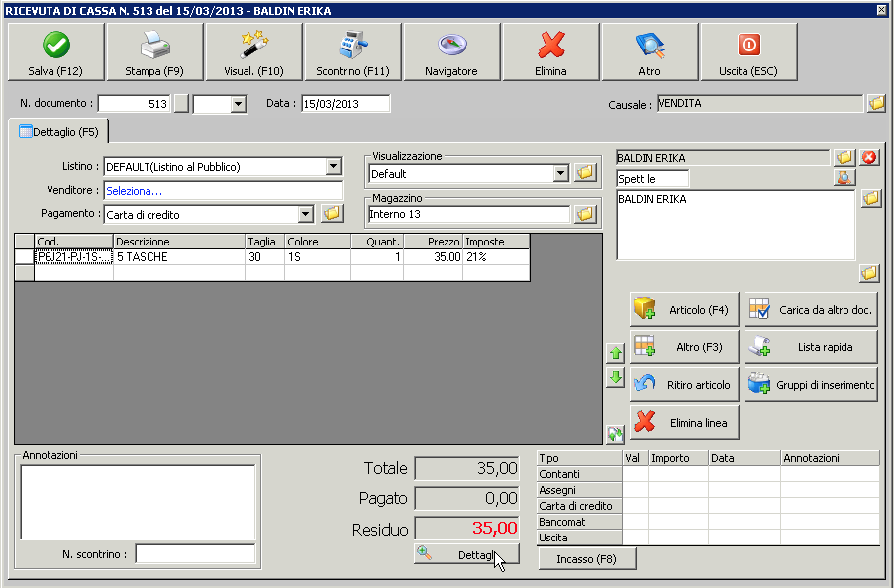This screenshot has width=894, height=588.
Task: Save the receipt with Salva (F12)
Action: pyautogui.click(x=55, y=51)
